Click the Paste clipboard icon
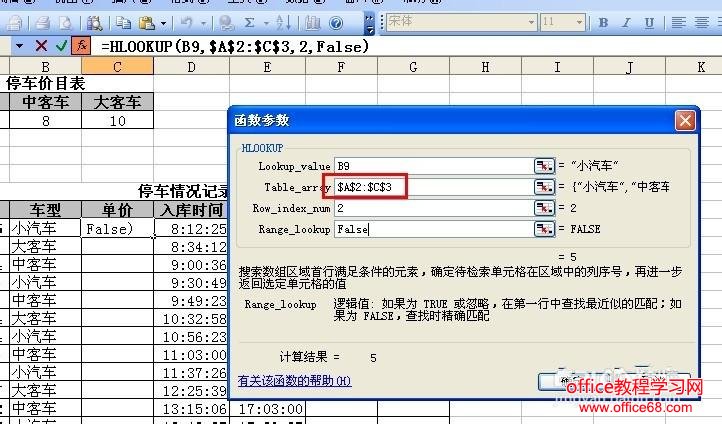 pyautogui.click(x=146, y=22)
